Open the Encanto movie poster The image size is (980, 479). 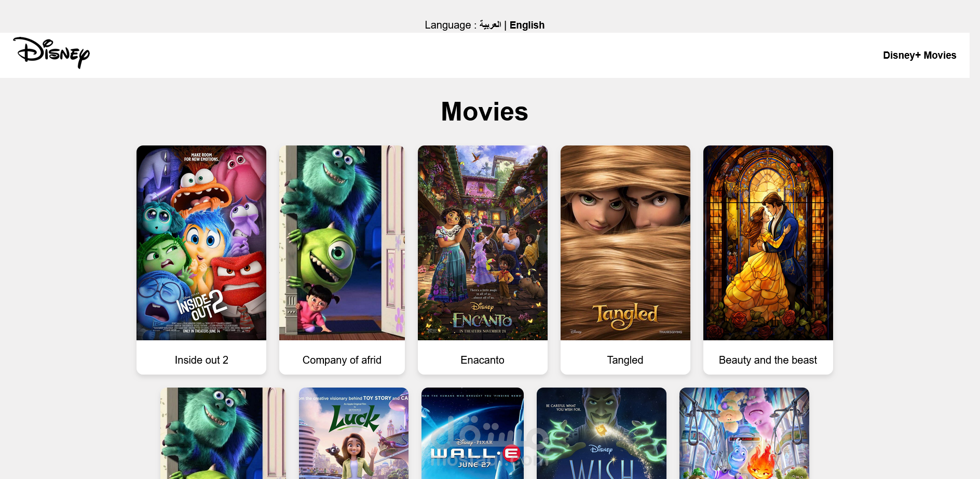483,243
